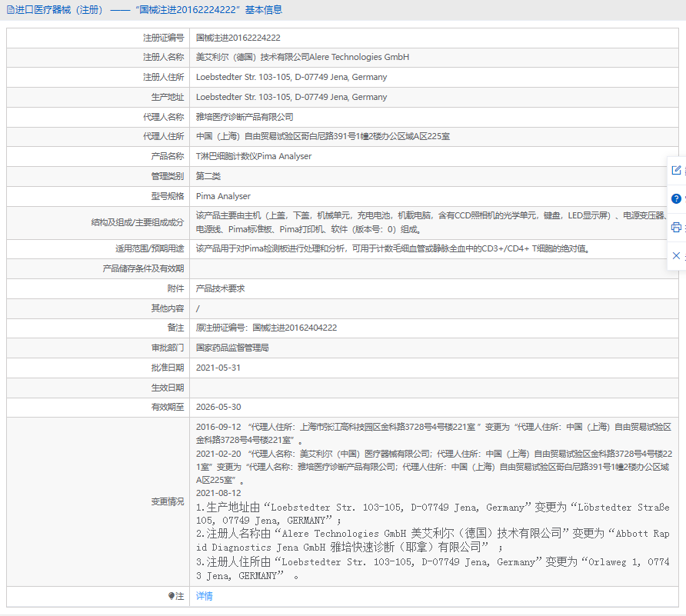Click the edit pencil icon in side panel
Screen dimensions: 686x616
(x=677, y=170)
